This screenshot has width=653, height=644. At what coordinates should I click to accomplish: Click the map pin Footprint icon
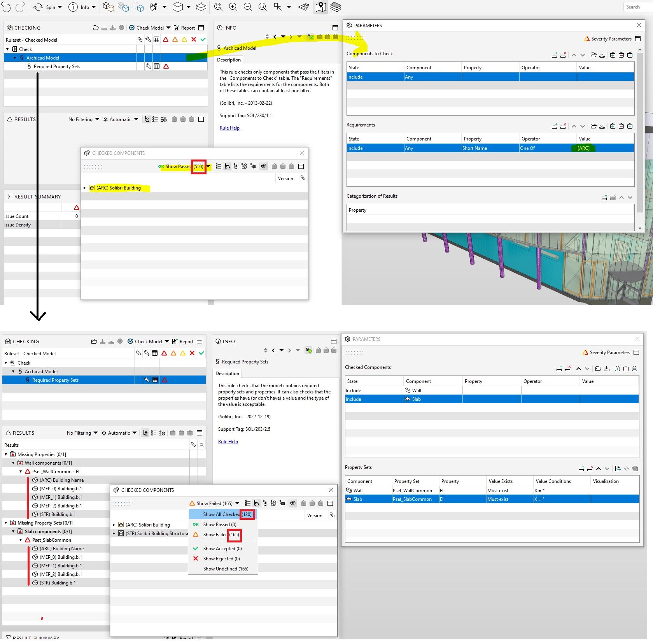pos(320,7)
